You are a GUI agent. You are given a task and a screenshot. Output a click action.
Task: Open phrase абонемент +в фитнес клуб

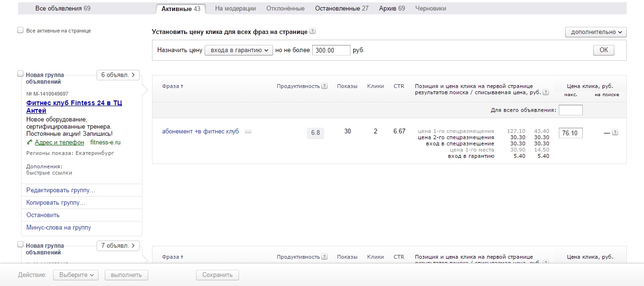point(200,132)
